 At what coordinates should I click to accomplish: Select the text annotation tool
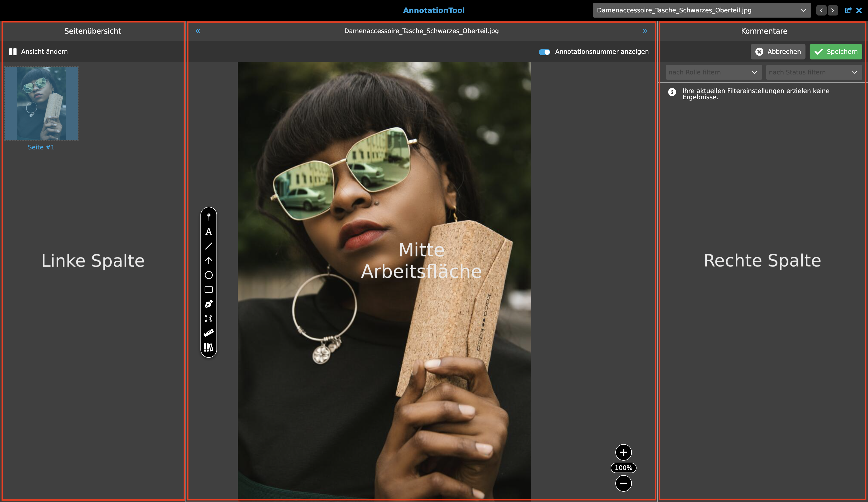208,232
